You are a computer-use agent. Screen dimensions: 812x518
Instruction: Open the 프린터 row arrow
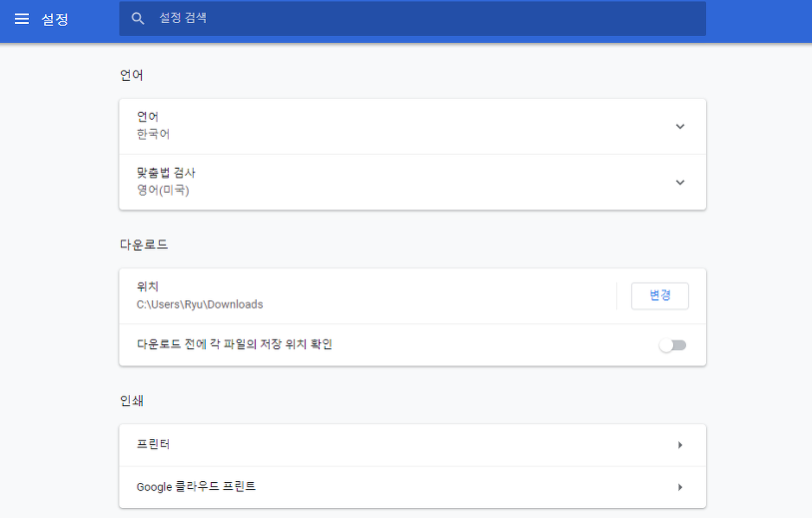680,445
